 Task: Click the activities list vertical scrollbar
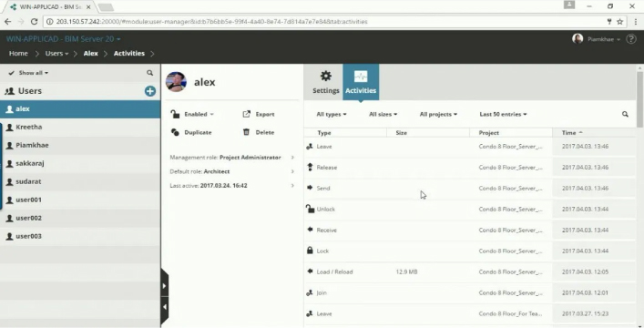[639, 100]
